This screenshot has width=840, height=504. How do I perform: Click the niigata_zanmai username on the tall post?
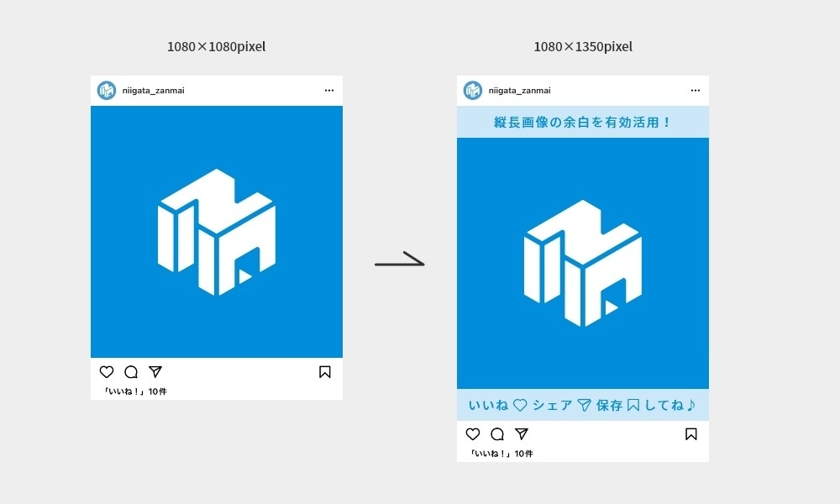(518, 91)
